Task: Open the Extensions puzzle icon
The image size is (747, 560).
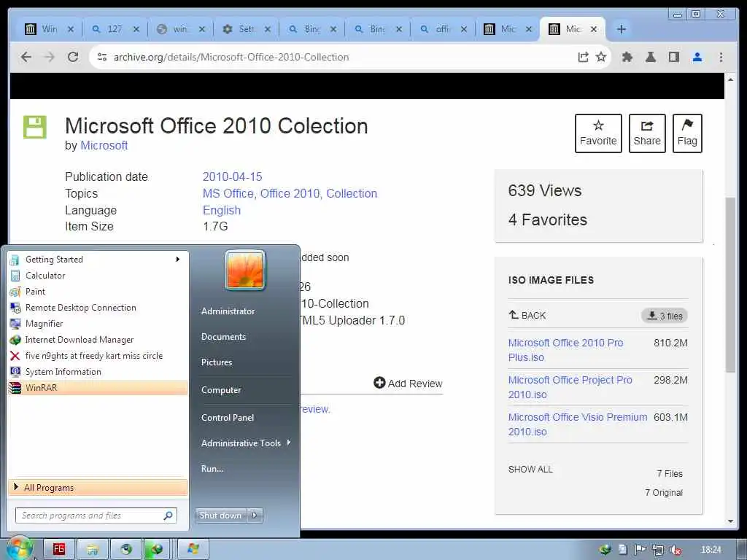Action: [627, 57]
